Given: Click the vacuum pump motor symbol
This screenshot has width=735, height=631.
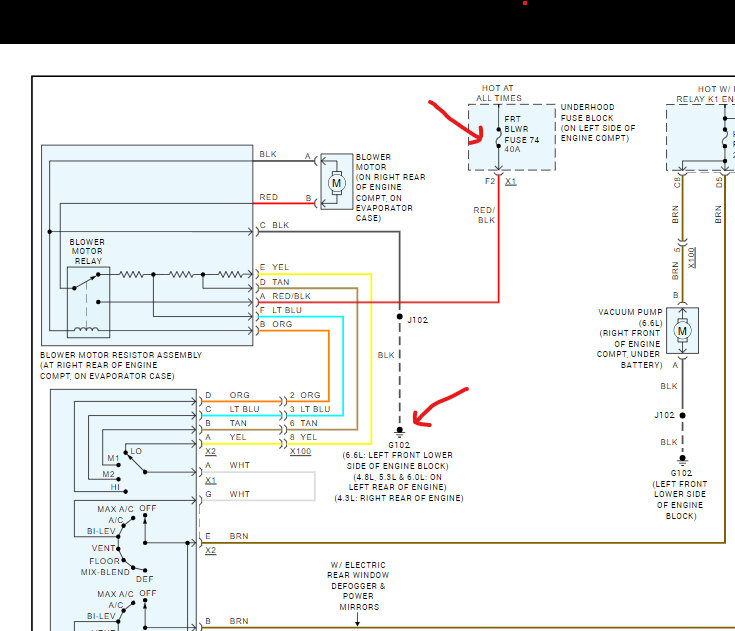Looking at the screenshot, I should pos(683,330).
